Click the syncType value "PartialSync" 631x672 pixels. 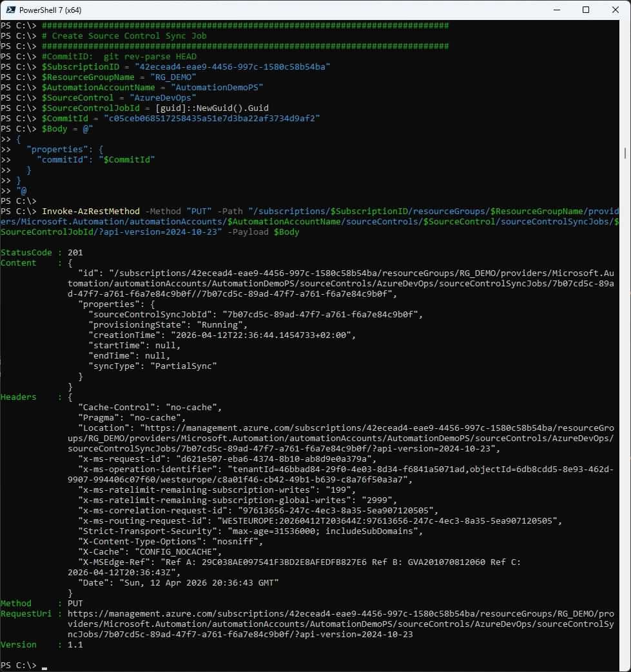point(183,366)
